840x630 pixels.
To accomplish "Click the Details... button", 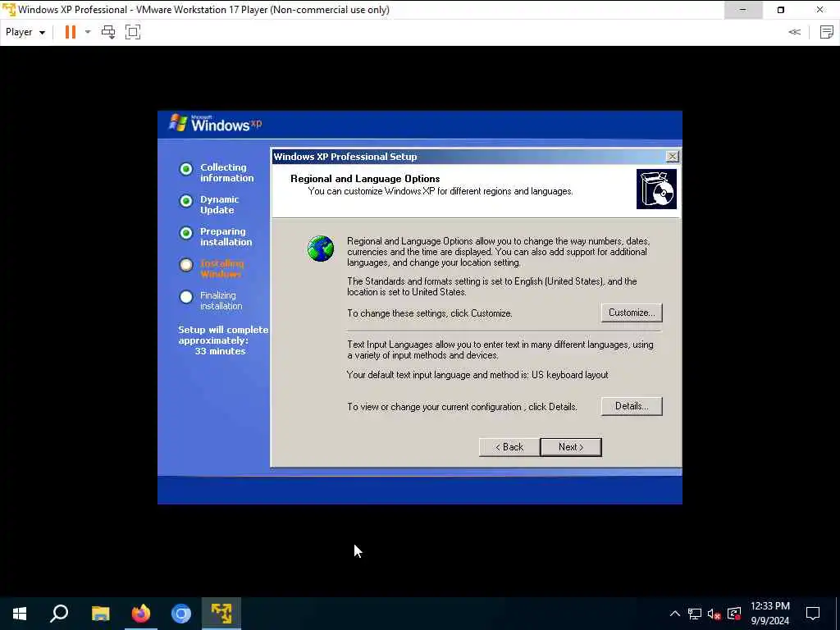I will [632, 406].
